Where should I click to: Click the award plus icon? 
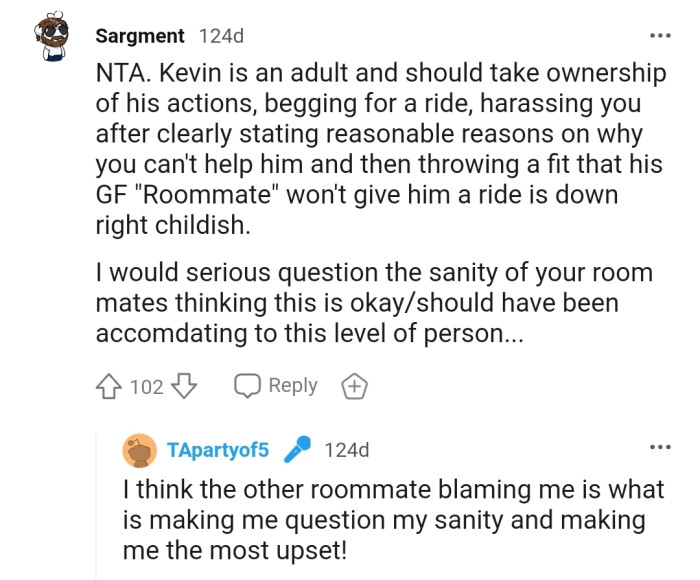pyautogui.click(x=354, y=386)
